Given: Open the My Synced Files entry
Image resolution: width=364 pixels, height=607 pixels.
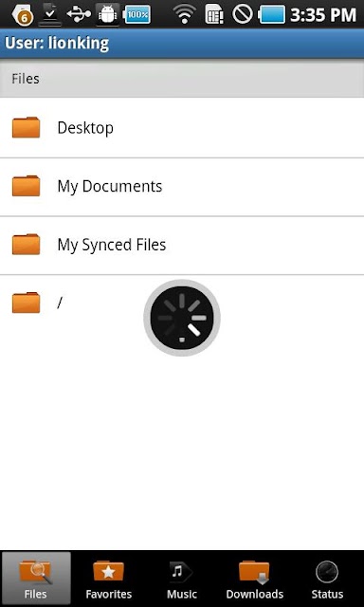Looking at the screenshot, I should (182, 246).
